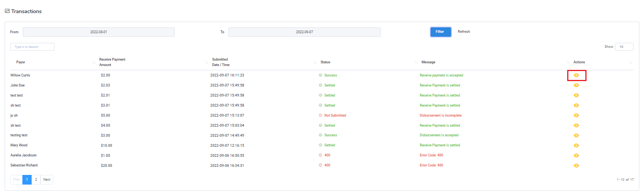Sort table by Payor column

point(21,62)
